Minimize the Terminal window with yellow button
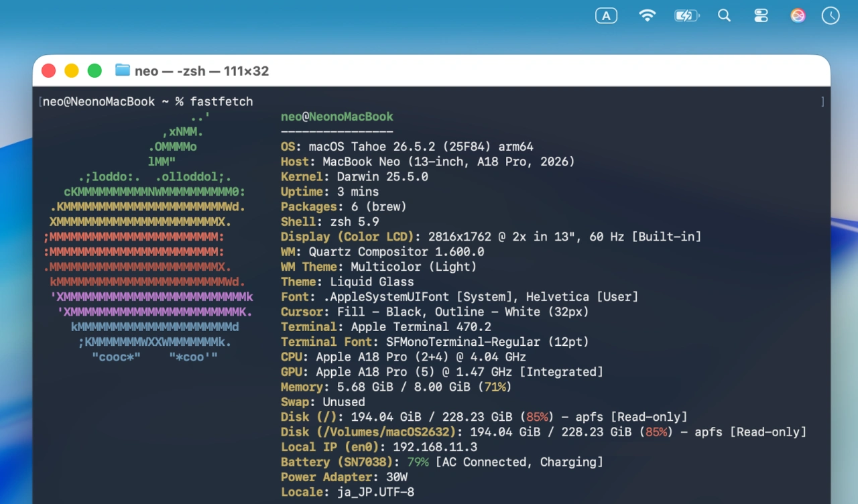 71,70
